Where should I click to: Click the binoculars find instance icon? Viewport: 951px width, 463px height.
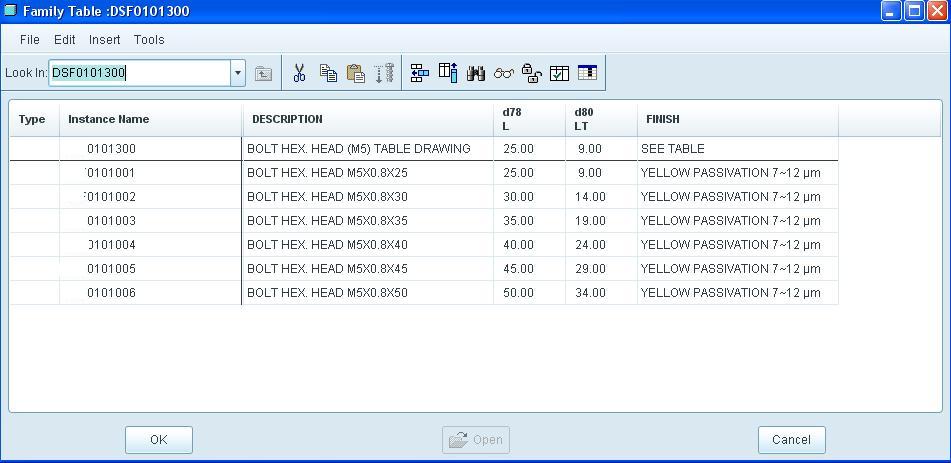pyautogui.click(x=476, y=73)
